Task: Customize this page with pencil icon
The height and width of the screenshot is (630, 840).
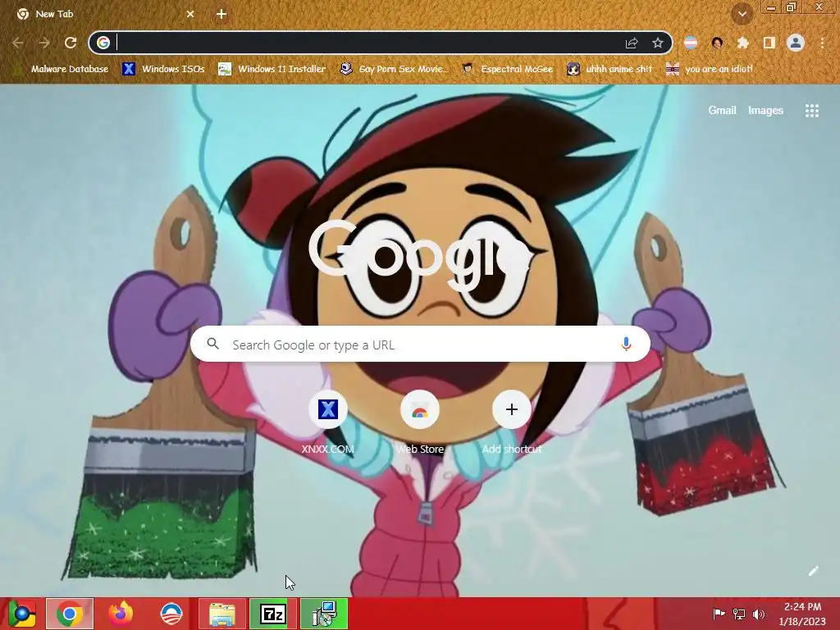Action: (x=813, y=571)
